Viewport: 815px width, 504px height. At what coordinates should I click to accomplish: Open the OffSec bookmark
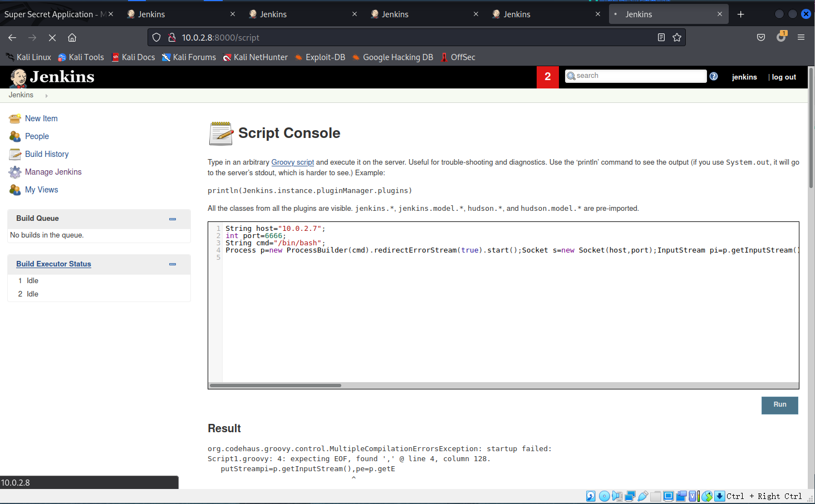click(x=458, y=57)
